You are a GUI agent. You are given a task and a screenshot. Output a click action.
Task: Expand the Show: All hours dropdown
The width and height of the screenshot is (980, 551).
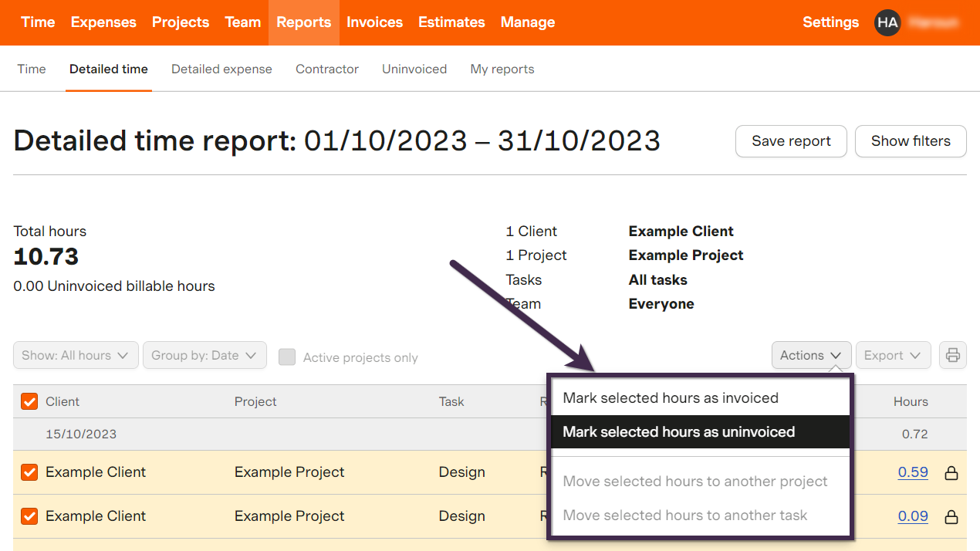[76, 355]
